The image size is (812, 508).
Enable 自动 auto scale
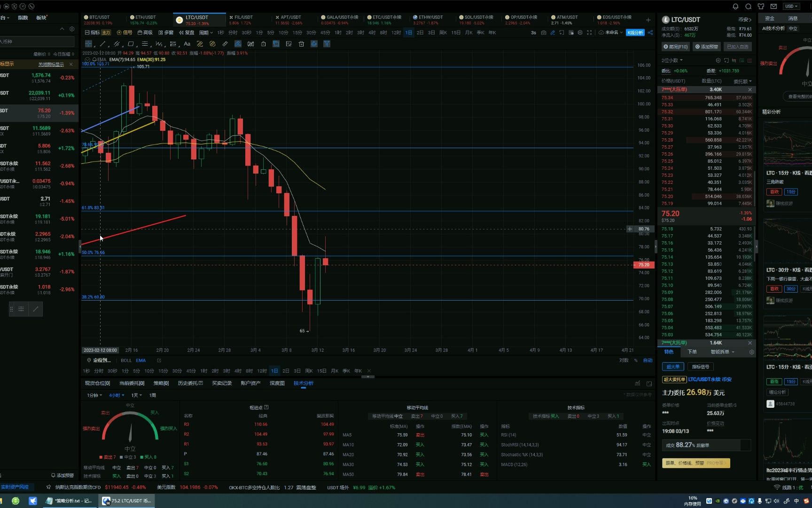pyautogui.click(x=648, y=361)
